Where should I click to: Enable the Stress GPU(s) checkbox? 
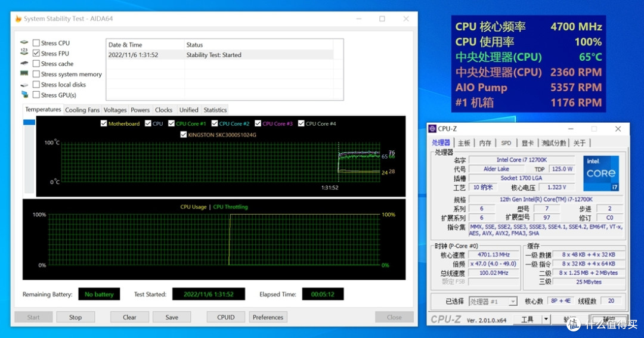tap(36, 95)
